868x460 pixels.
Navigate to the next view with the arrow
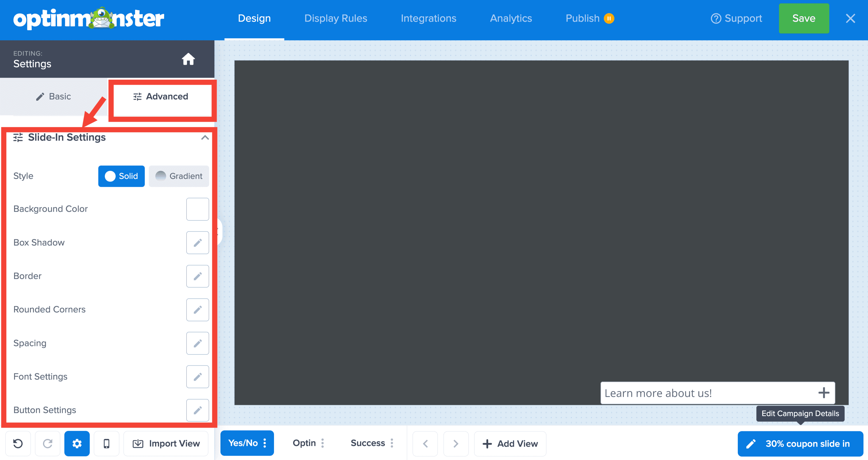[456, 443]
